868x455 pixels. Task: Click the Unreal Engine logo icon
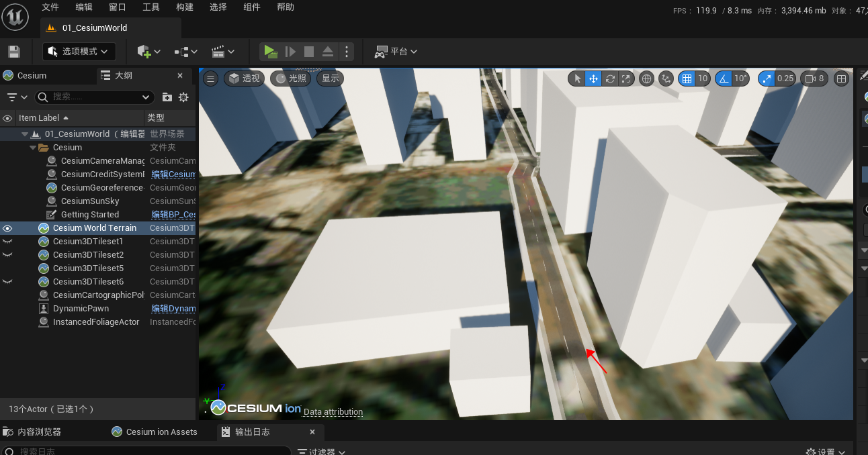click(x=15, y=16)
